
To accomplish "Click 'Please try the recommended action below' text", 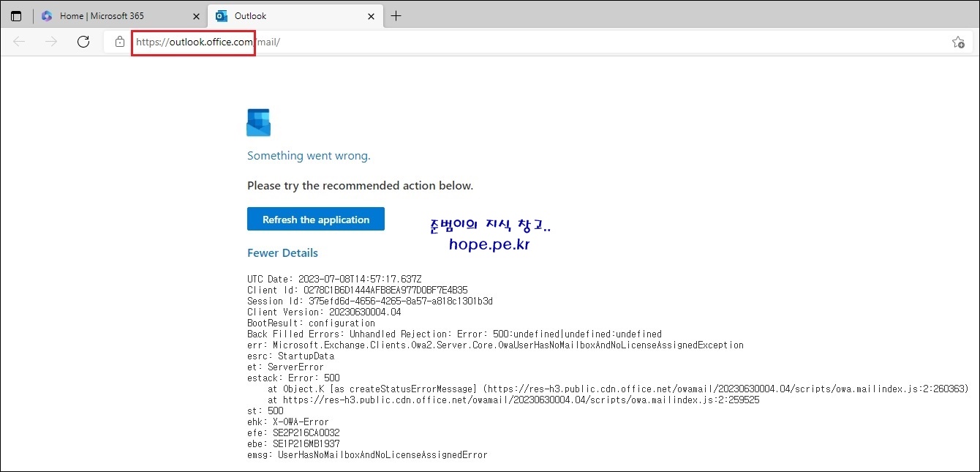I will coord(360,186).
